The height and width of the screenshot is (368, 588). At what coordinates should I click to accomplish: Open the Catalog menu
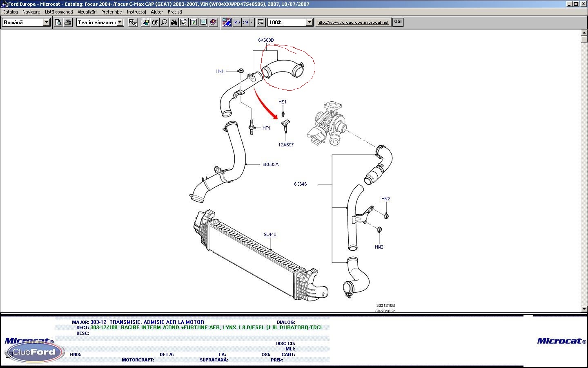[10, 12]
